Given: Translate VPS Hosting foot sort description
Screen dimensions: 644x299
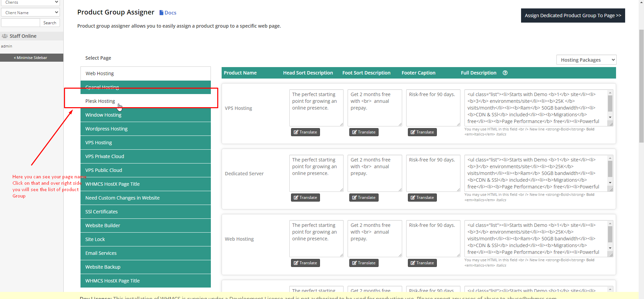Looking at the screenshot, I should pos(363,132).
